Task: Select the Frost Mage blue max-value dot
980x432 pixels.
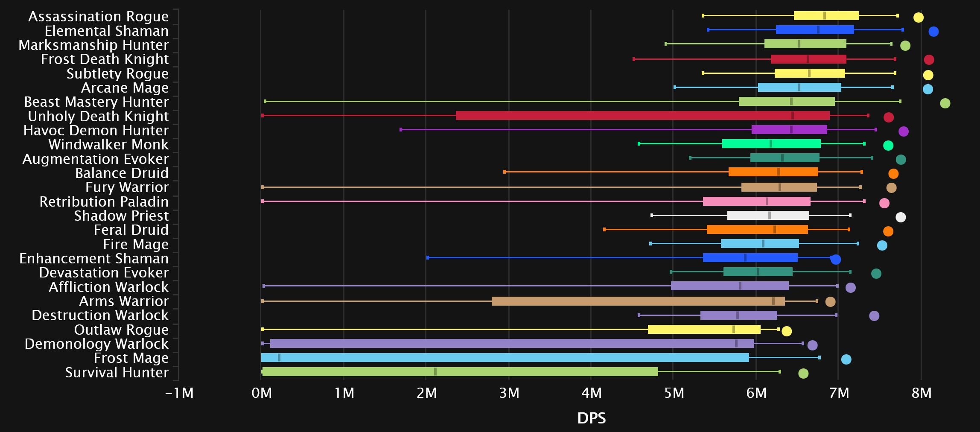Action: pos(846,359)
